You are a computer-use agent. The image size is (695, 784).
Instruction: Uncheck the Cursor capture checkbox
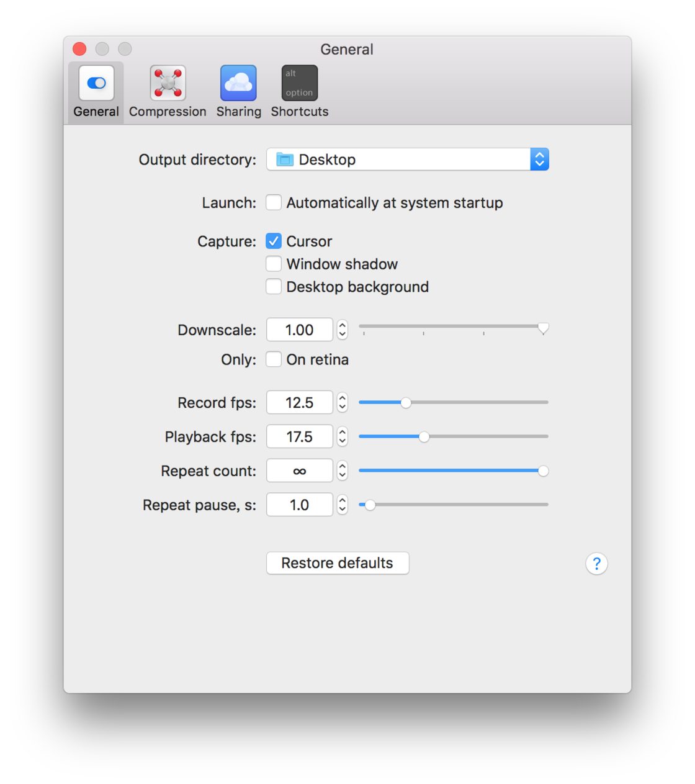click(274, 241)
